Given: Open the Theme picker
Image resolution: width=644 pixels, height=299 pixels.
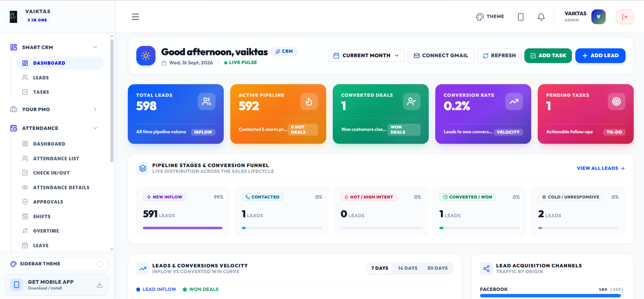Looking at the screenshot, I should [x=490, y=17].
